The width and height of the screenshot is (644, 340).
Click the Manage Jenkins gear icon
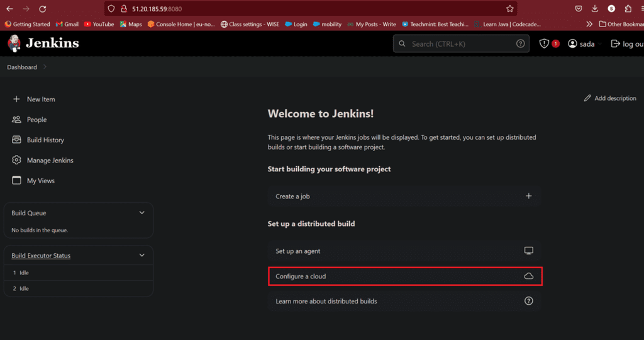[16, 160]
